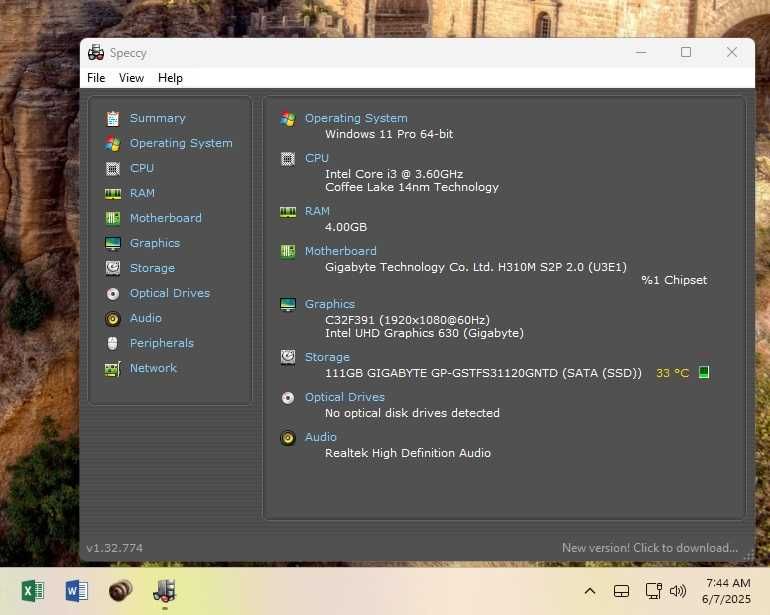Select Storage in the sidebar
770x615 pixels.
tap(152, 268)
